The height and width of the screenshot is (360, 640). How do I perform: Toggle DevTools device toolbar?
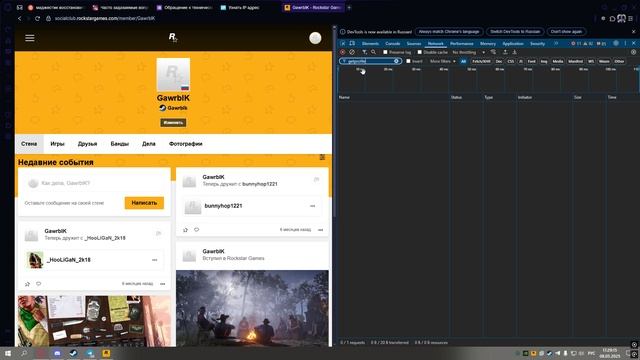tap(352, 43)
